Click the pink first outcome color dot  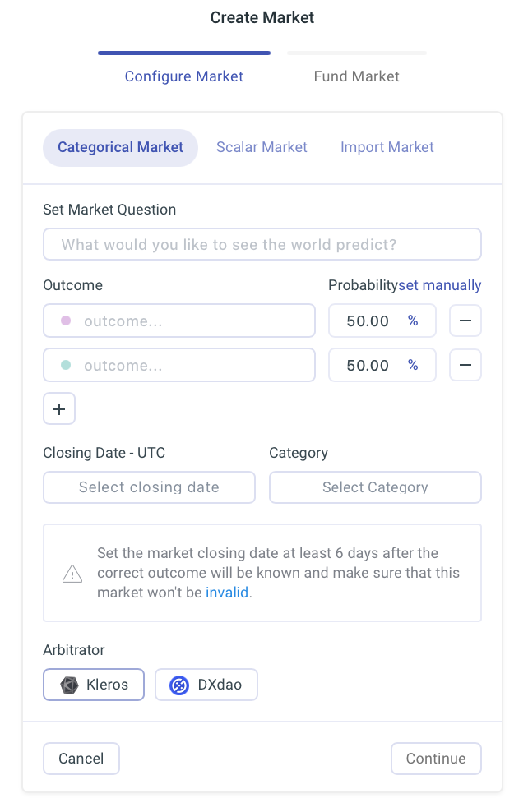[66, 321]
